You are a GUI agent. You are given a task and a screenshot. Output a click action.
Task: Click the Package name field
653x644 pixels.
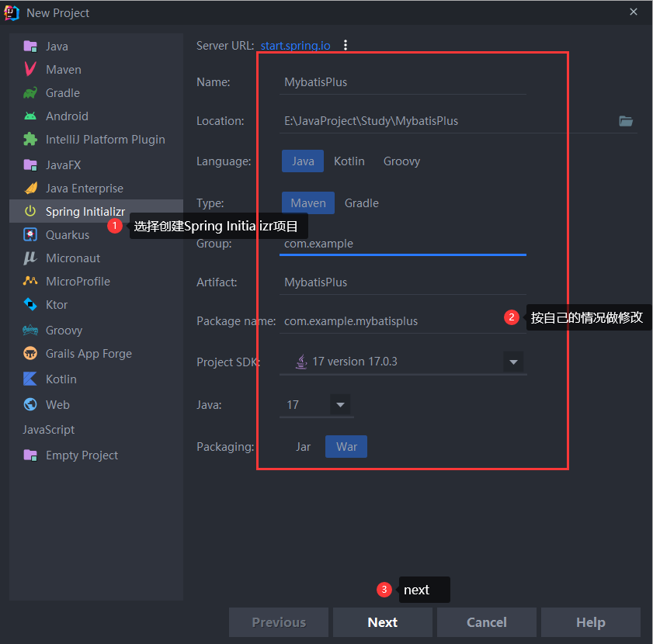[403, 321]
